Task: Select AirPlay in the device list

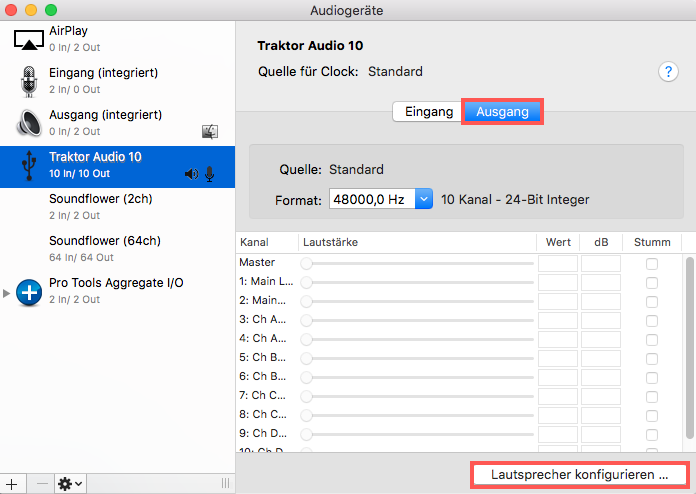Action: pos(117,39)
